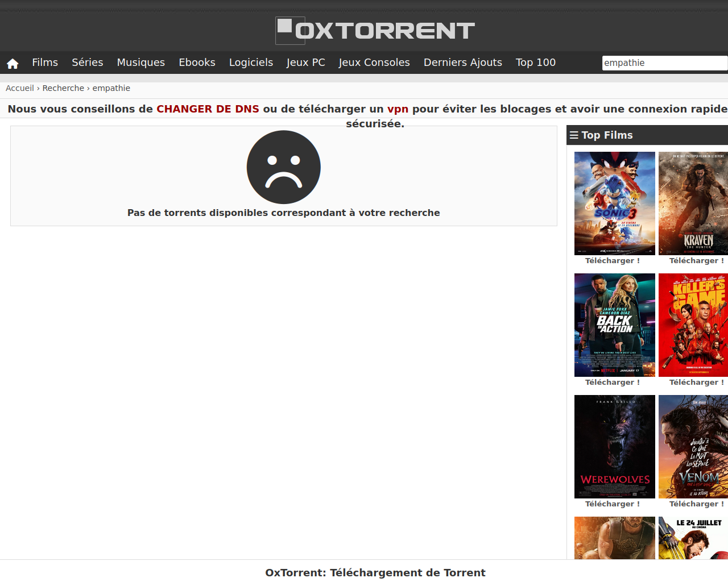
Task: Click the OxTorrent Téléchargement de Torrent footer
Action: pos(375,573)
